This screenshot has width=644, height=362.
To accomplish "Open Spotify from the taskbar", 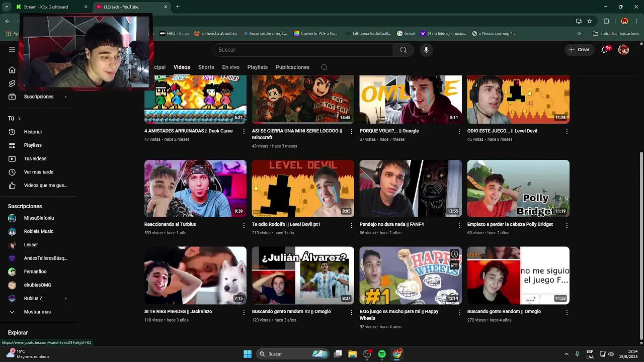I will 382,354.
